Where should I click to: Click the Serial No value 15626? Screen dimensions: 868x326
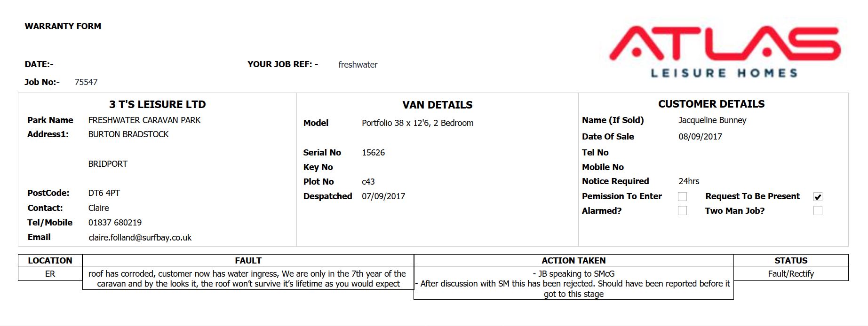373,153
